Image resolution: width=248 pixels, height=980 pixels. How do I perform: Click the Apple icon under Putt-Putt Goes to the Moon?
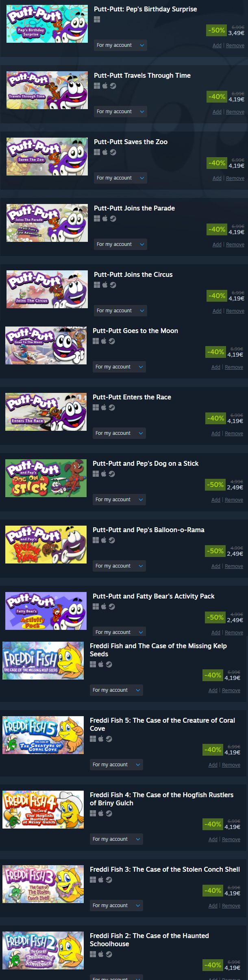(x=104, y=341)
